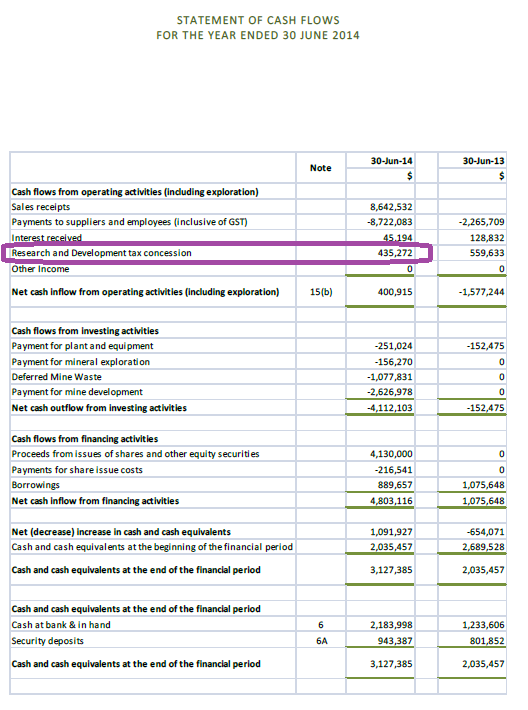Click note reference 15(b)
This screenshot has width=528, height=710.
click(321, 292)
